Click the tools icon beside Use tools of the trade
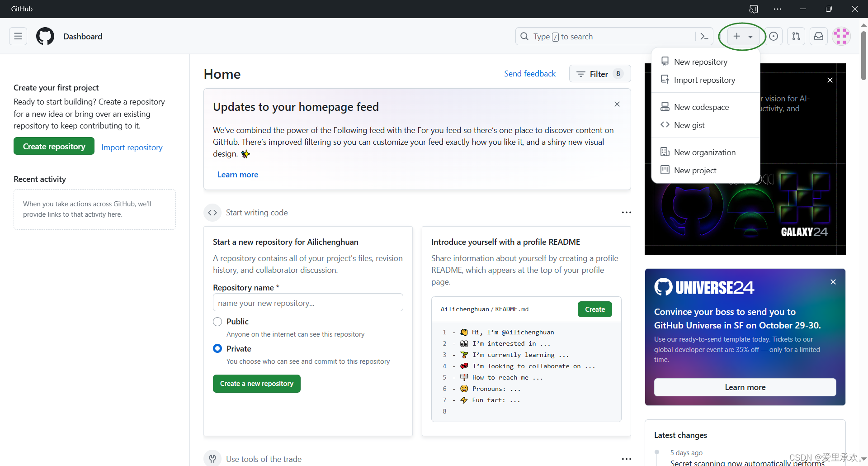 click(212, 458)
